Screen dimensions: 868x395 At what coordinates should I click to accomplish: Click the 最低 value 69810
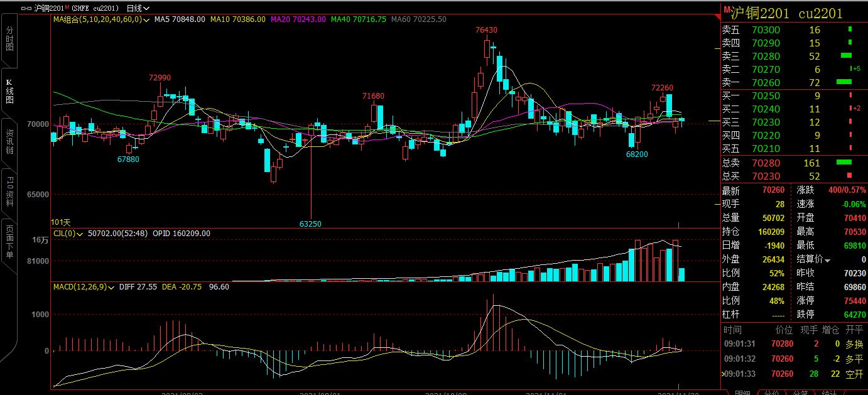[x=855, y=246]
